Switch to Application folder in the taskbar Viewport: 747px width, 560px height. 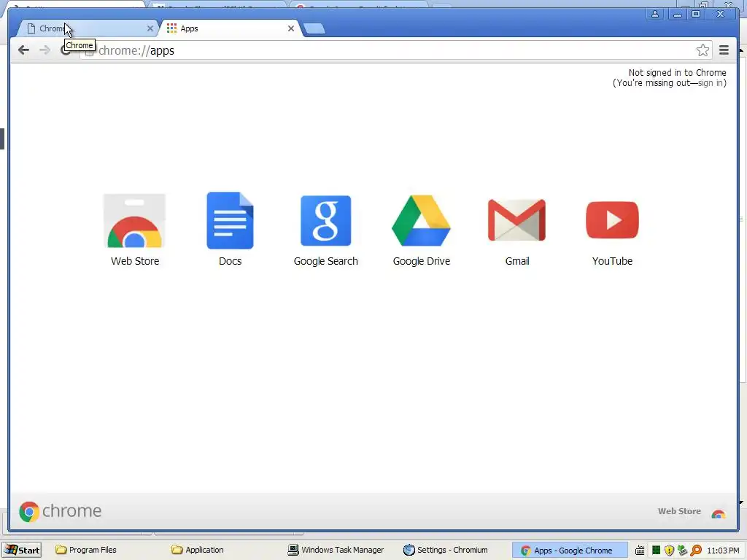[198, 550]
